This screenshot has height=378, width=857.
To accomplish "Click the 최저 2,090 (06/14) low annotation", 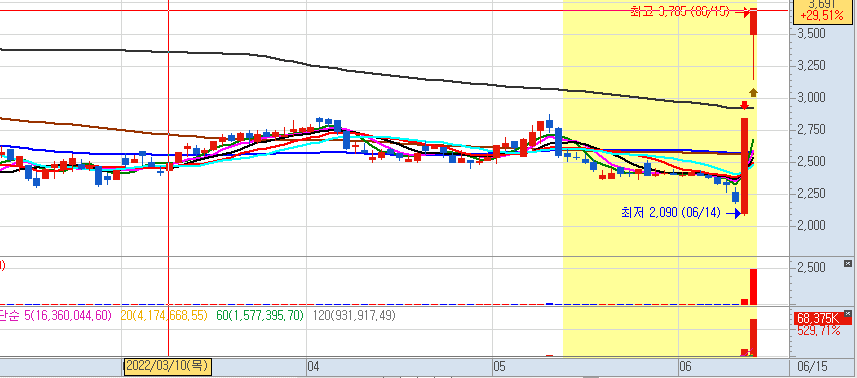I will tap(671, 212).
